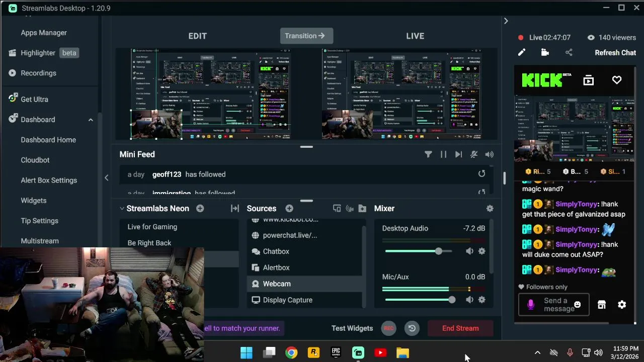Screen dimensions: 644x362
Task: Click Refresh Chat
Action: (x=615, y=52)
